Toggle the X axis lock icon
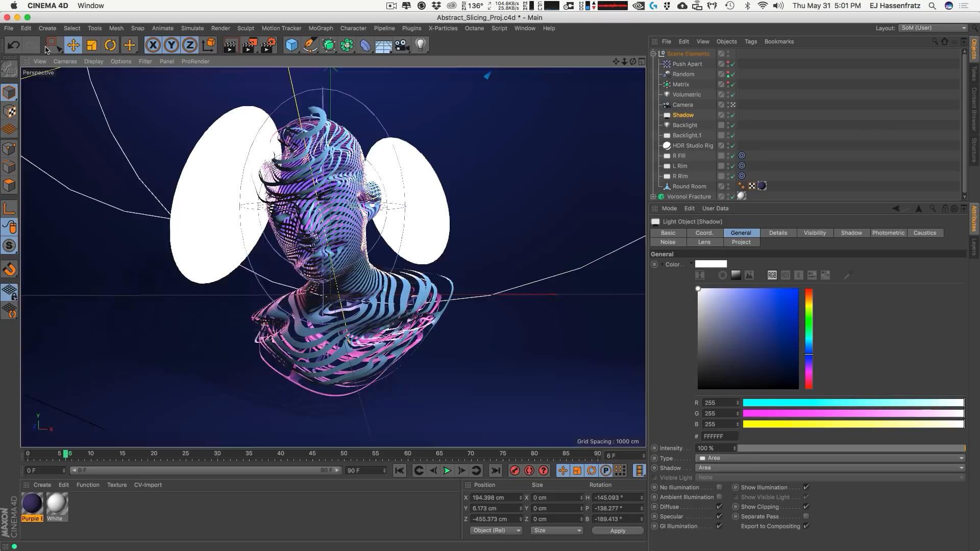The image size is (980, 551). pos(153,45)
